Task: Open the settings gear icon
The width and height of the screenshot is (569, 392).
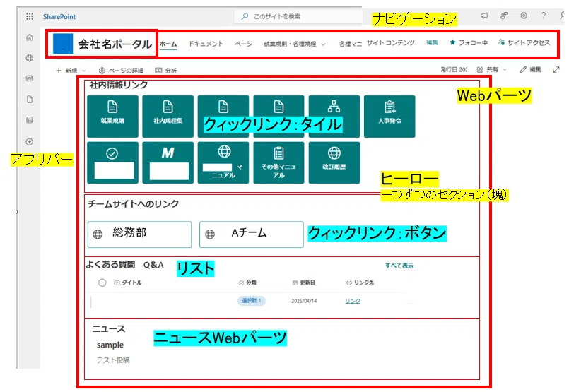Action: tap(524, 16)
